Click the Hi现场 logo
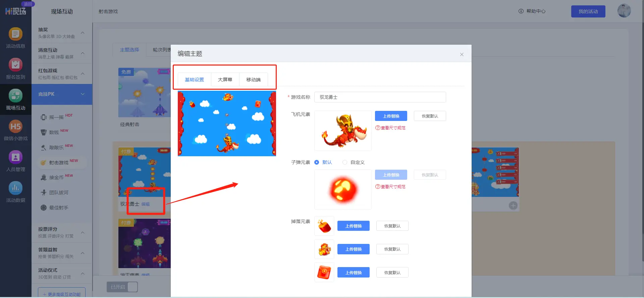The image size is (644, 298). tap(15, 11)
